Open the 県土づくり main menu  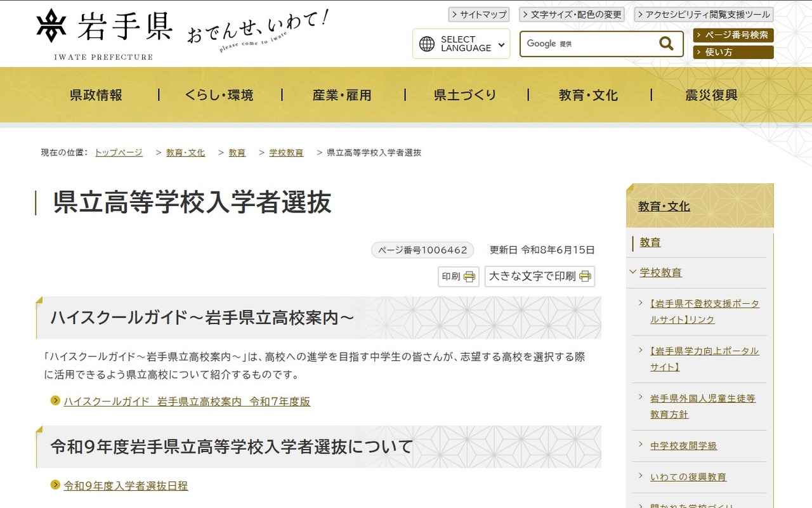coord(466,95)
